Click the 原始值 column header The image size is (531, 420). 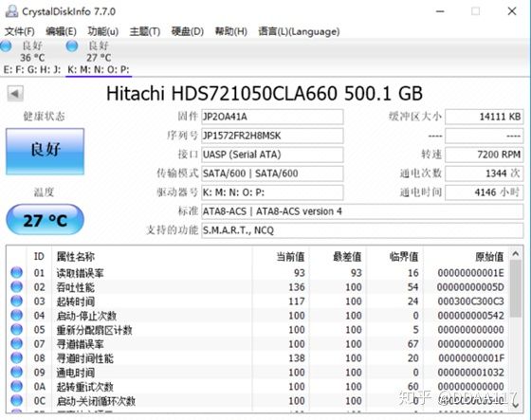tap(466, 256)
